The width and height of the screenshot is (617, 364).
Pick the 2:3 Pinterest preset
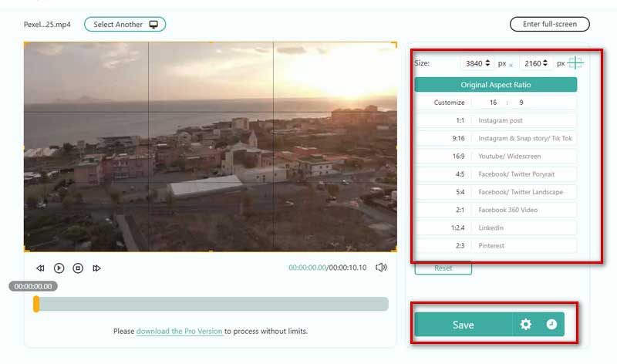[x=496, y=246]
